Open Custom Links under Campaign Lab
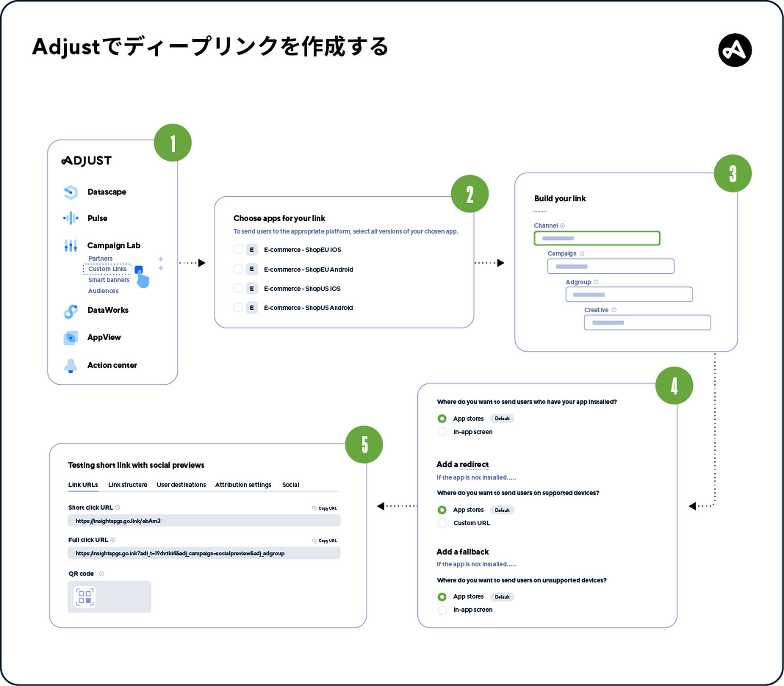The image size is (784, 686). pyautogui.click(x=107, y=269)
